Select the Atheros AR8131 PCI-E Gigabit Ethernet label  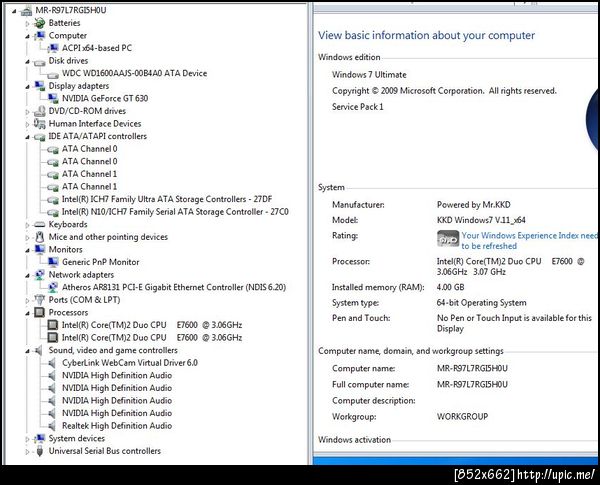174,287
